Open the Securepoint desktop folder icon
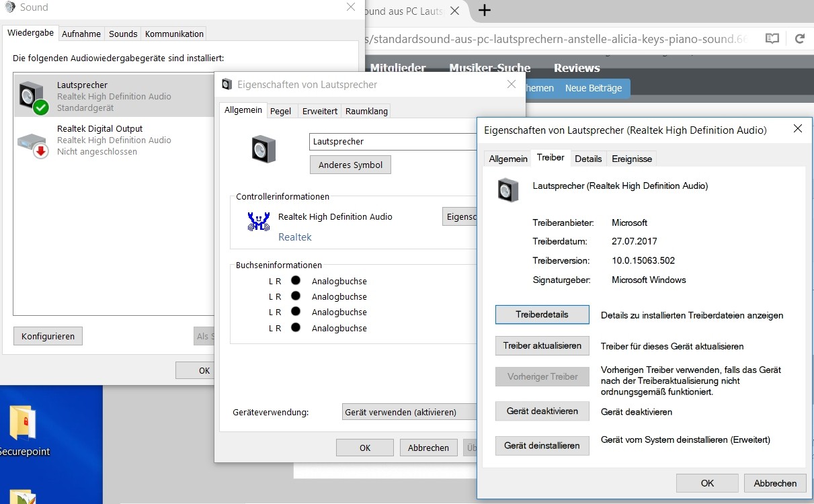The height and width of the screenshot is (504, 814). (x=23, y=423)
